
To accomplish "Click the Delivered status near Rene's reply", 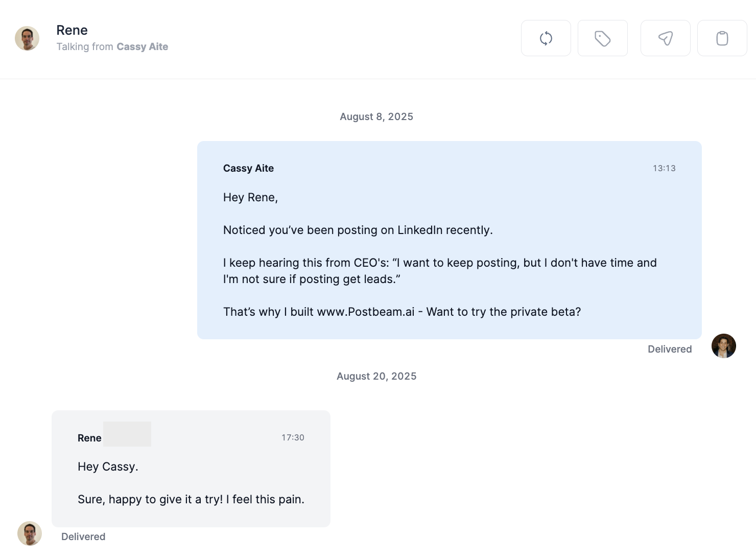I will (83, 537).
